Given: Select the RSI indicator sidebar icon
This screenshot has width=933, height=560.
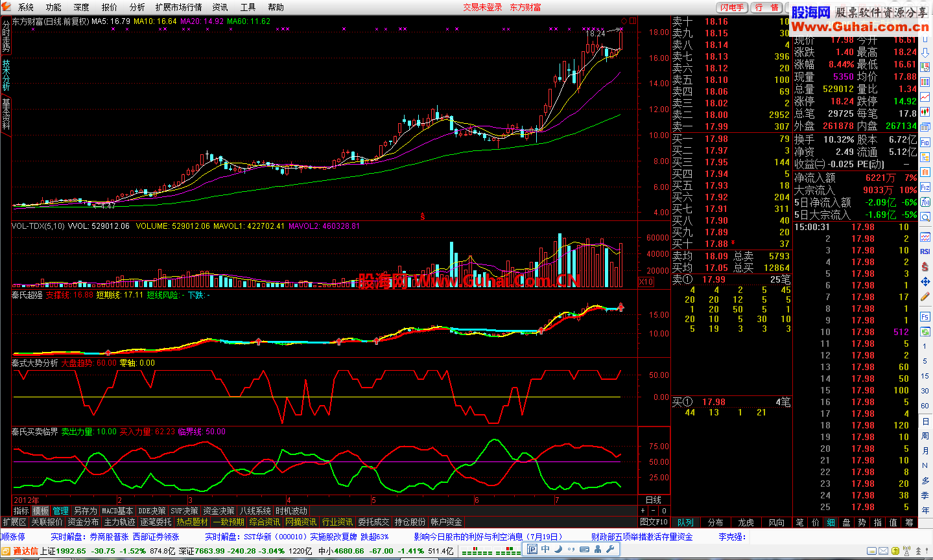Looking at the screenshot, I should 925,252.
